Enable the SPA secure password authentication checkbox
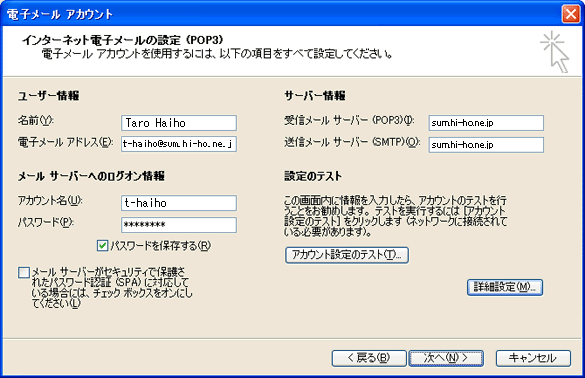The height and width of the screenshot is (378, 585). (24, 272)
